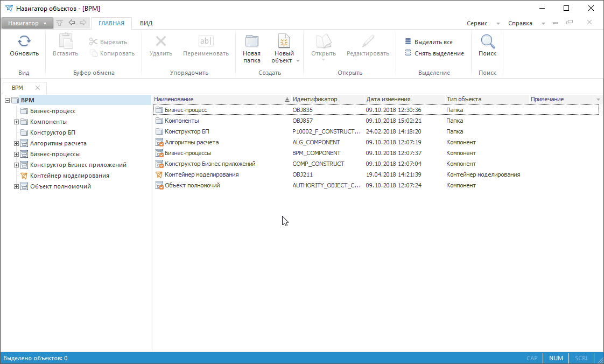The height and width of the screenshot is (364, 604).
Task: Close the BPM document tab
Action: tap(38, 88)
